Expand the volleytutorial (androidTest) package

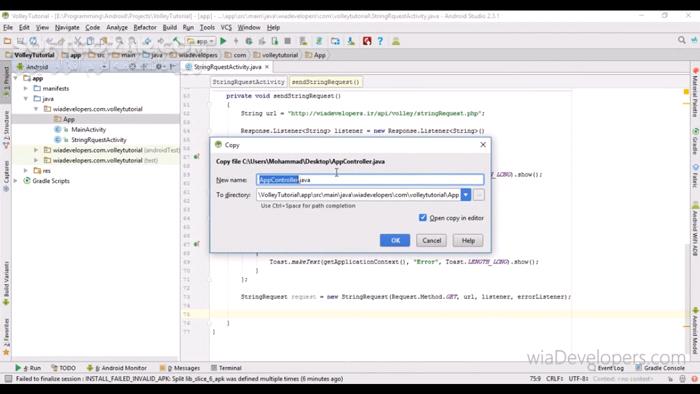(x=36, y=150)
